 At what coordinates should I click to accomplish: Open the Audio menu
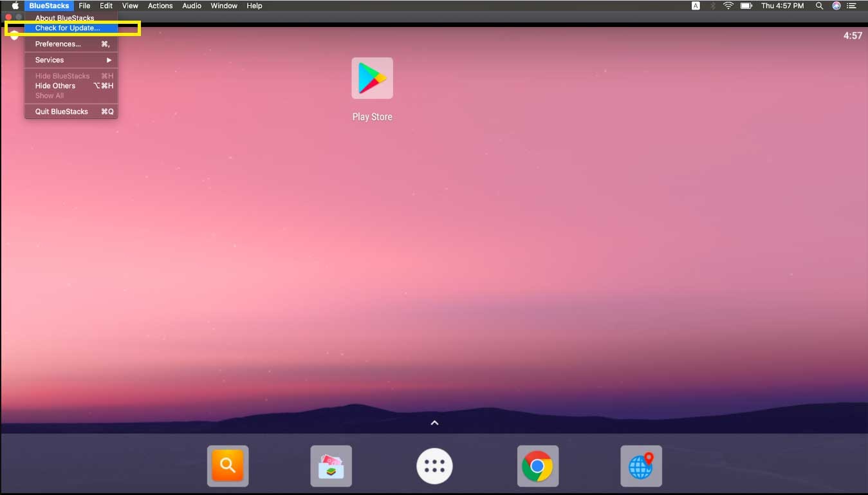[191, 5]
